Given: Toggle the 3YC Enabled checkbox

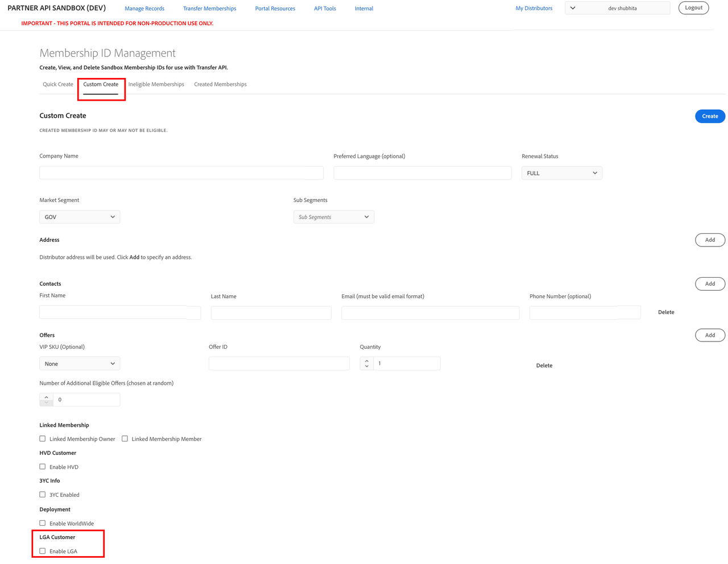Looking at the screenshot, I should tap(43, 495).
